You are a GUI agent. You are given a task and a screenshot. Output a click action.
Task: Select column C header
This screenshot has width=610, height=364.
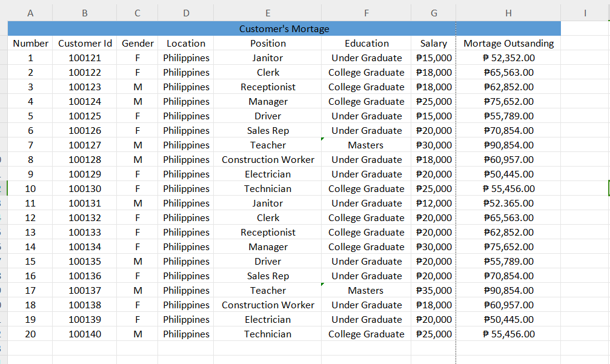(x=138, y=13)
